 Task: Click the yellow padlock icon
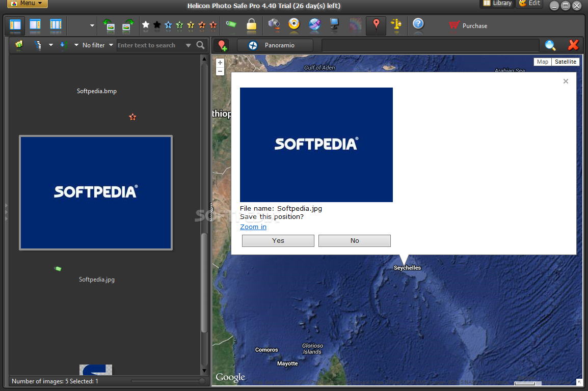point(252,25)
